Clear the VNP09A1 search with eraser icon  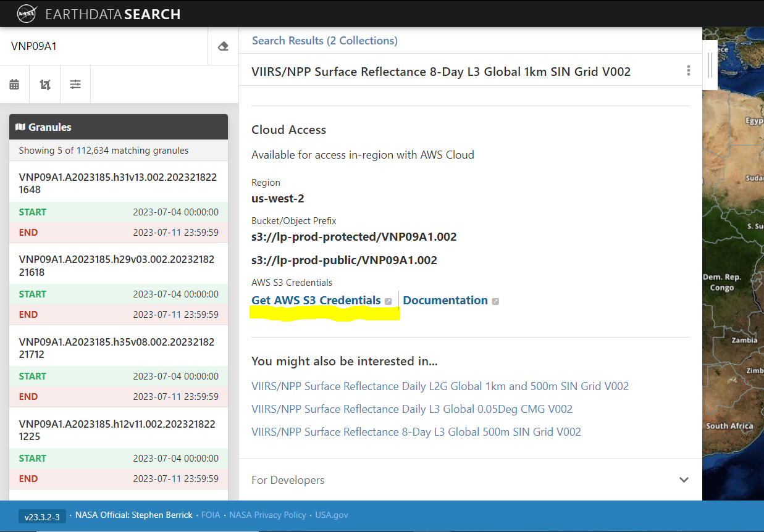(x=223, y=46)
